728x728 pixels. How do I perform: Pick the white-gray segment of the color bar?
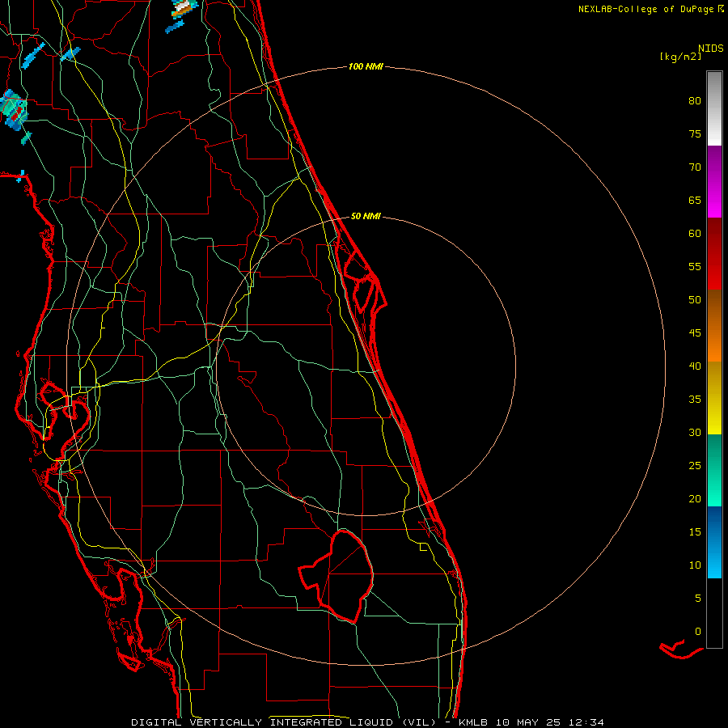tap(714, 108)
